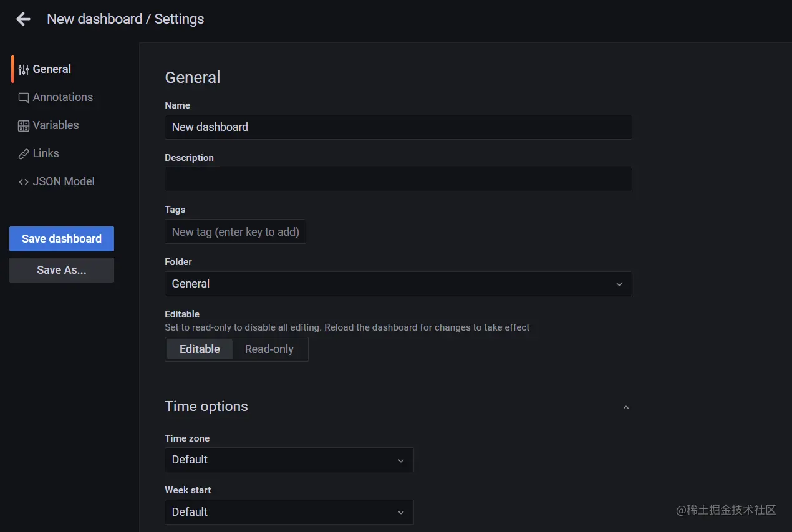Open the JSON Model tab

(x=63, y=181)
